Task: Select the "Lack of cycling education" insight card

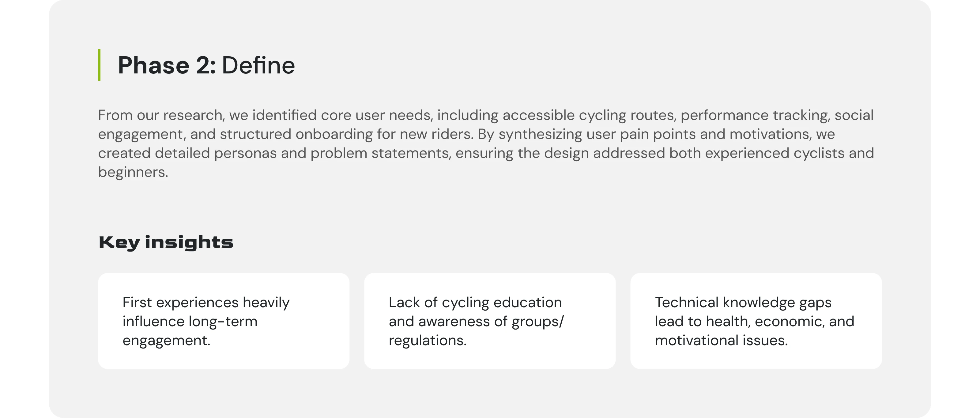Action: [x=490, y=321]
